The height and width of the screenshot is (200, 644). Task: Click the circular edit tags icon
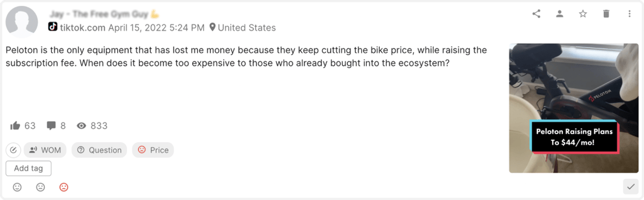(14, 150)
